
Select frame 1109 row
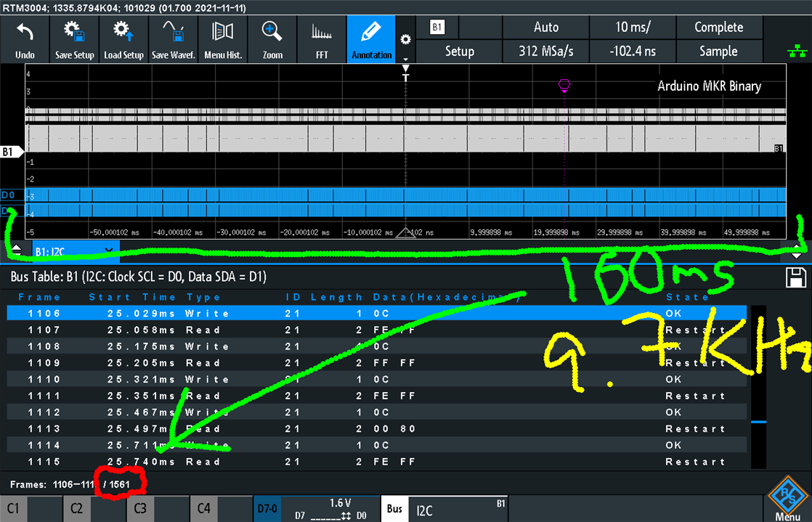click(x=376, y=363)
